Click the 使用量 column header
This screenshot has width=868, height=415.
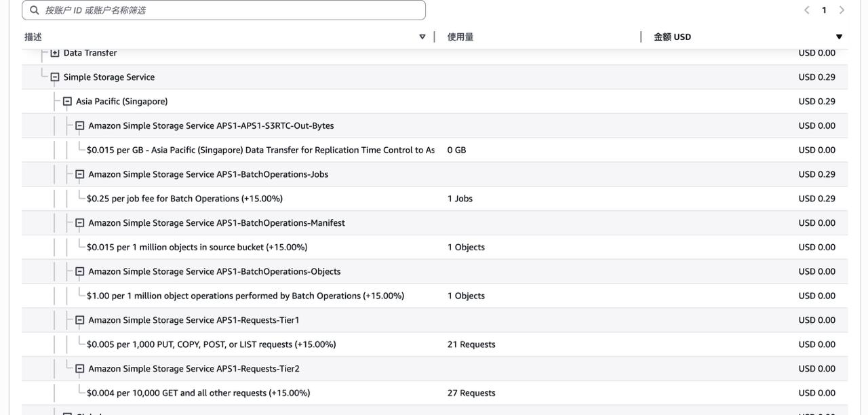tap(460, 37)
